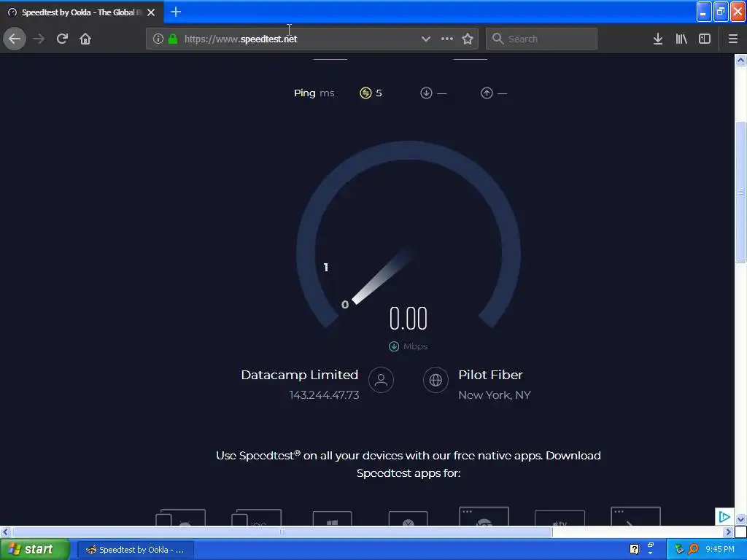This screenshot has height=560, width=747.
Task: Click the horizontal scrollbar thumb
Action: 282,532
